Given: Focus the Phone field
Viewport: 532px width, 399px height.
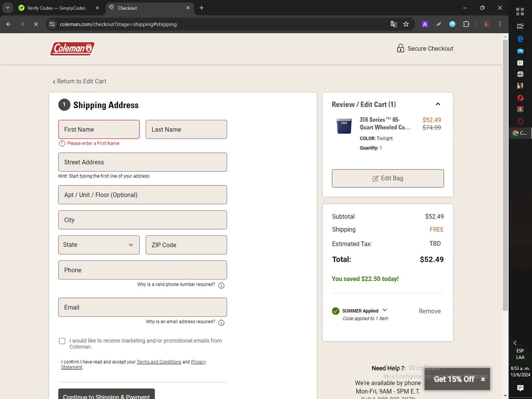Looking at the screenshot, I should [143, 270].
